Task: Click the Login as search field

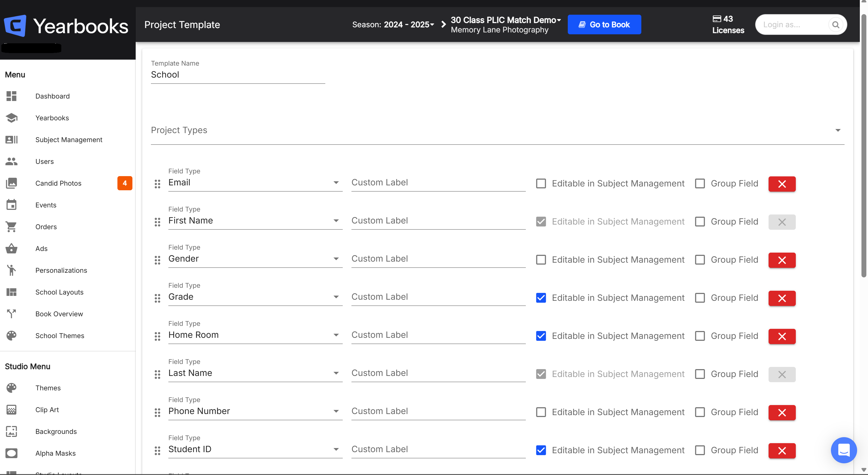Action: click(x=801, y=24)
